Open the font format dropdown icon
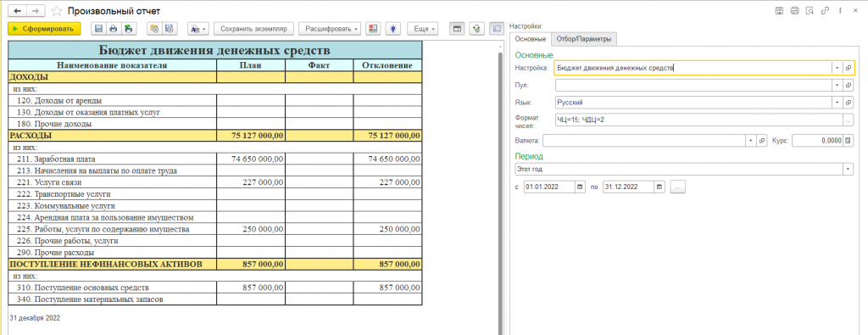868x335 pixels. tap(198, 28)
